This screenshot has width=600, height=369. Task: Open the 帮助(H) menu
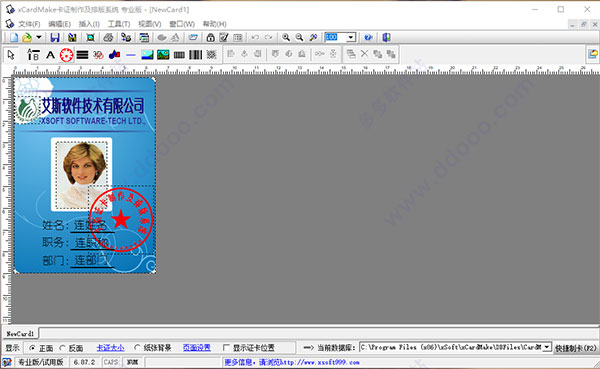click(x=215, y=24)
